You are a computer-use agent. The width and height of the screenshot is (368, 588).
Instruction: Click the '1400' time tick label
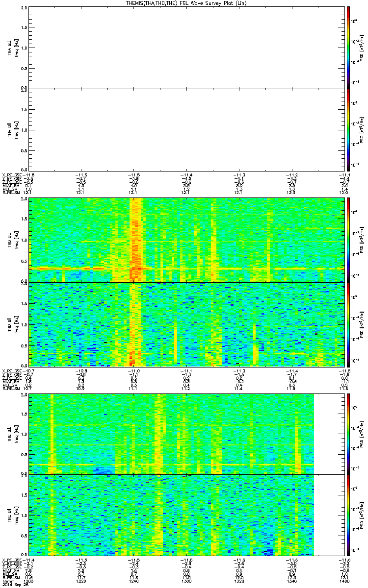[344, 582]
